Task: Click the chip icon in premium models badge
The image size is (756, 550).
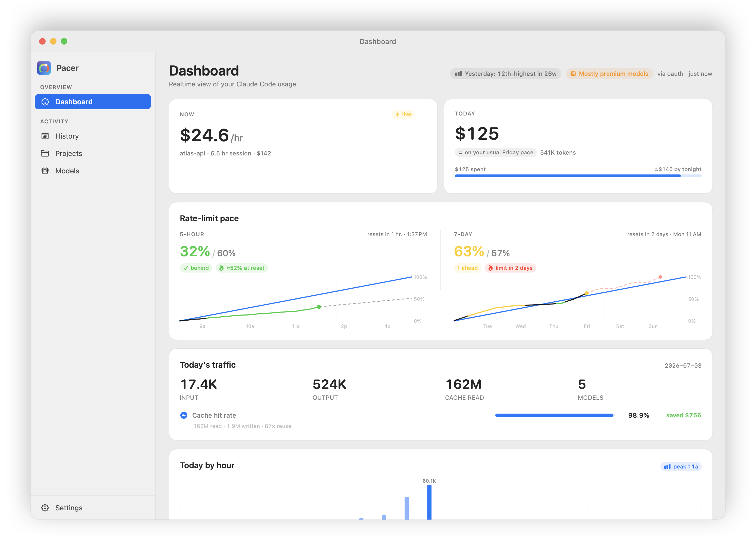Action: click(x=573, y=74)
